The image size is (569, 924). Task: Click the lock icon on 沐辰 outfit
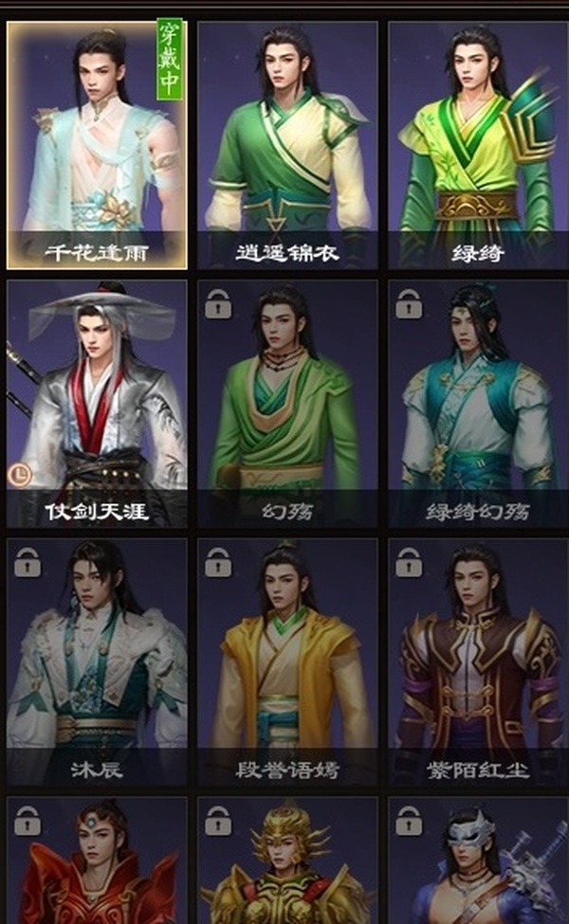(28, 562)
